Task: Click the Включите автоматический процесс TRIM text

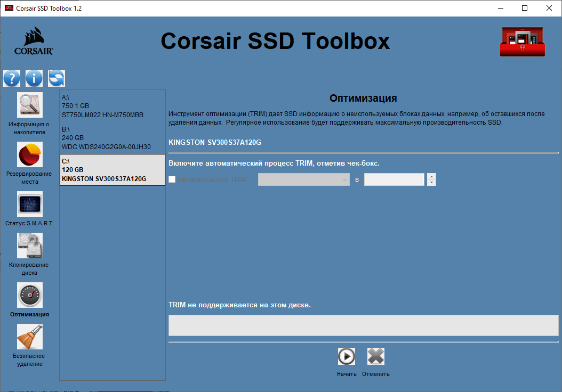Action: (x=274, y=163)
